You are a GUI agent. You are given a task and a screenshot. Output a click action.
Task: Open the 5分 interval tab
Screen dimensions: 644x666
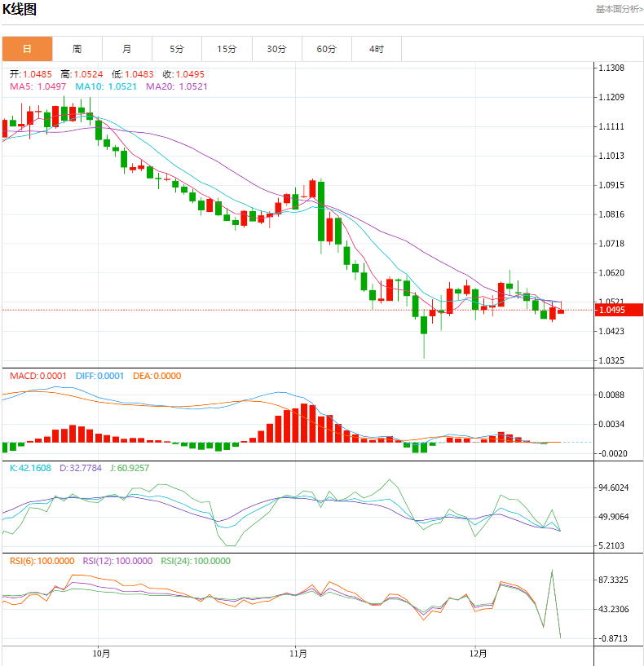pos(177,49)
